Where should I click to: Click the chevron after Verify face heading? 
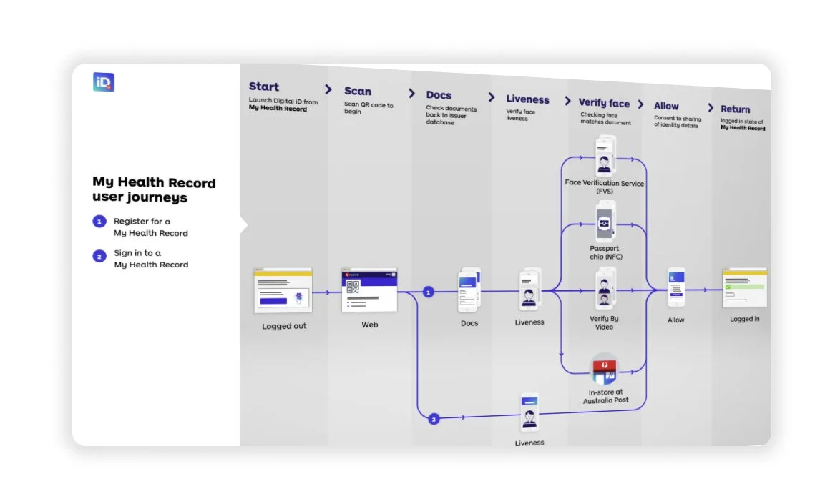click(640, 104)
